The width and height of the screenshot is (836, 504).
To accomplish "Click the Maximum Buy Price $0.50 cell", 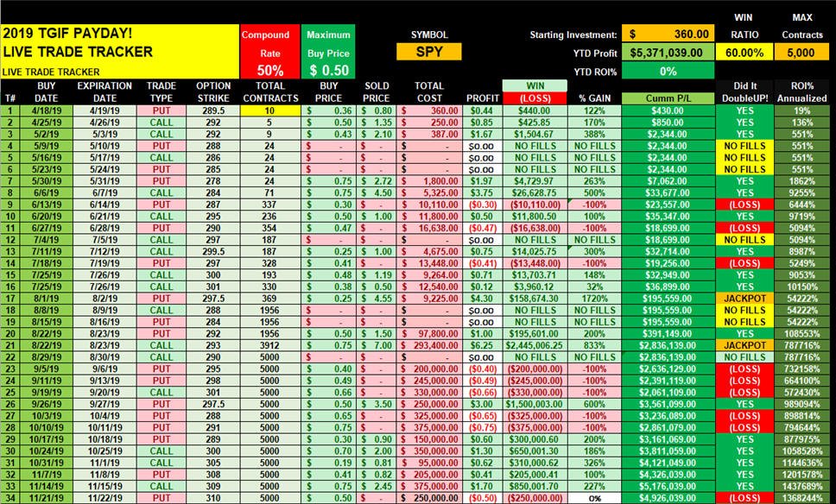I will pos(328,70).
